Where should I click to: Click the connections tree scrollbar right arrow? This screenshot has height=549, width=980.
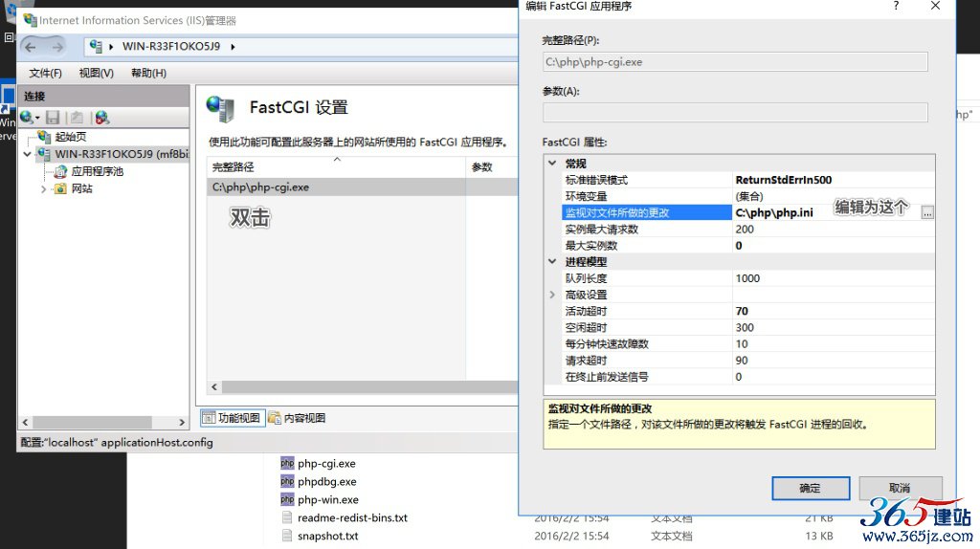182,422
